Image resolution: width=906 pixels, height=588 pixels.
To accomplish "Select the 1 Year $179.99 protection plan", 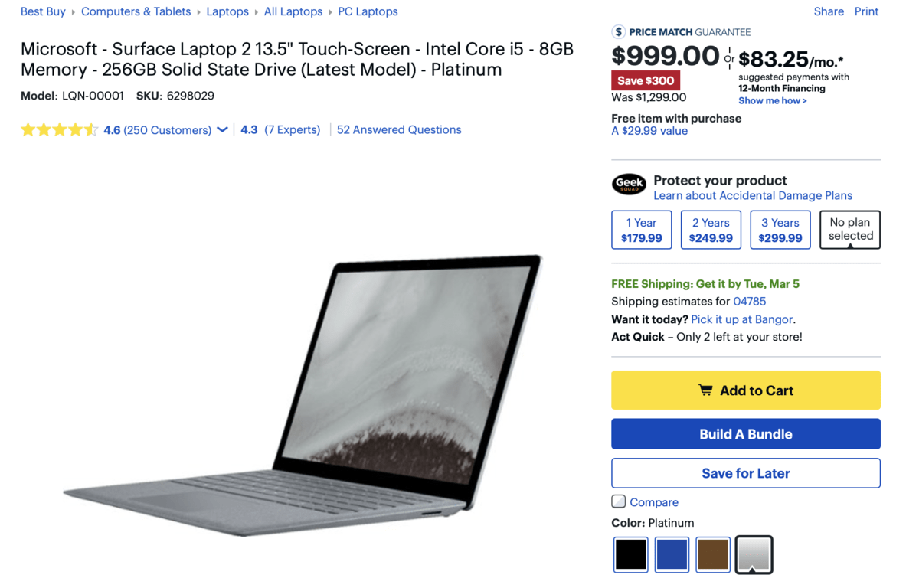I will point(641,230).
